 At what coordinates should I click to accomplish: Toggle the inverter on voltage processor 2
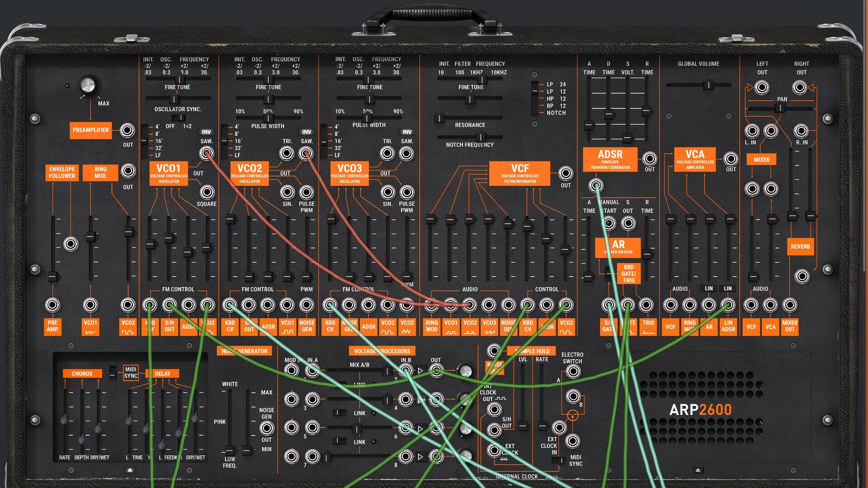tap(420, 371)
